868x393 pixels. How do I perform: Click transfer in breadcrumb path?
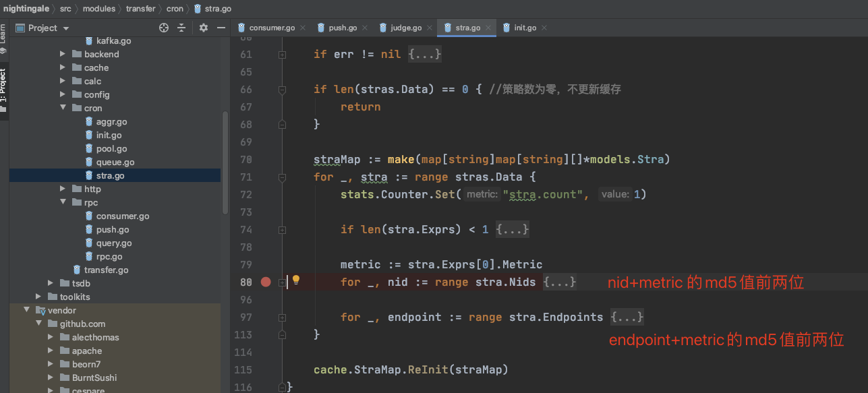click(x=140, y=9)
